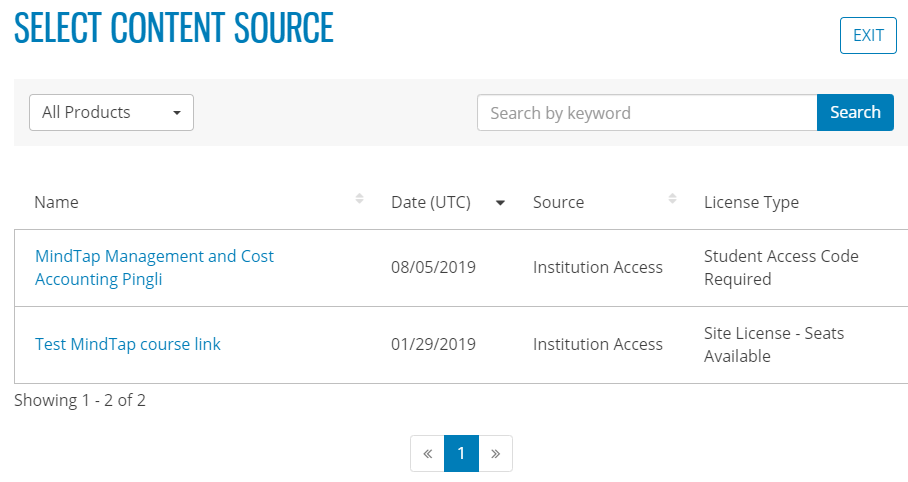Click the Name column header label
The height and width of the screenshot is (482, 908).
56,202
